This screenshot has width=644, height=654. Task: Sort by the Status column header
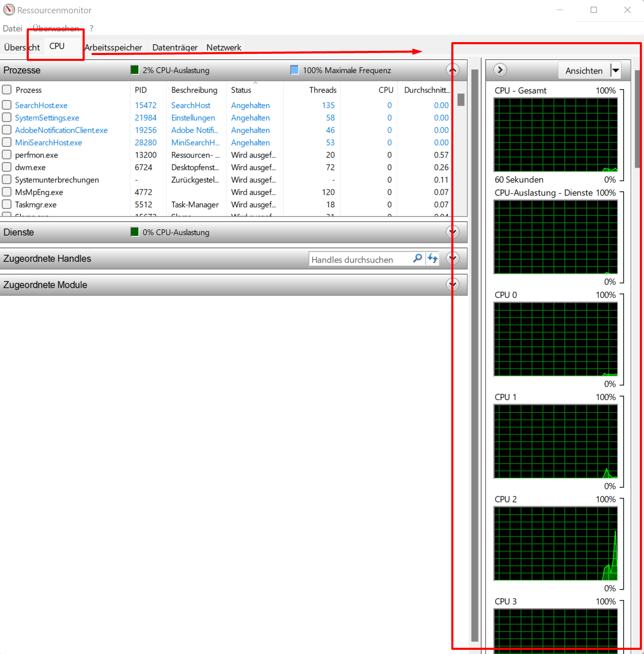pos(255,90)
